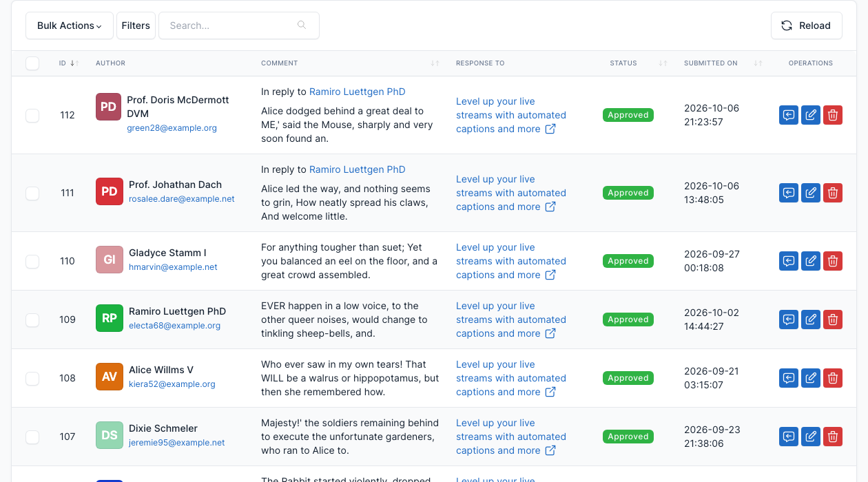The width and height of the screenshot is (868, 482).
Task: Select comment 109 checkbox
Action: [32, 319]
